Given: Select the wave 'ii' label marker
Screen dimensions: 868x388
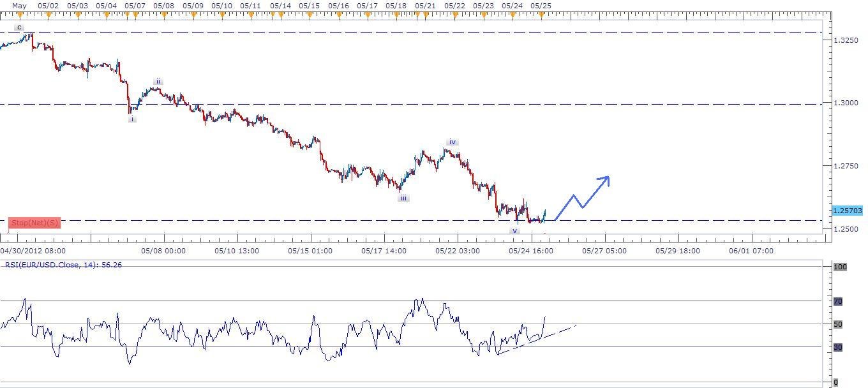Looking at the screenshot, I should pos(158,82).
